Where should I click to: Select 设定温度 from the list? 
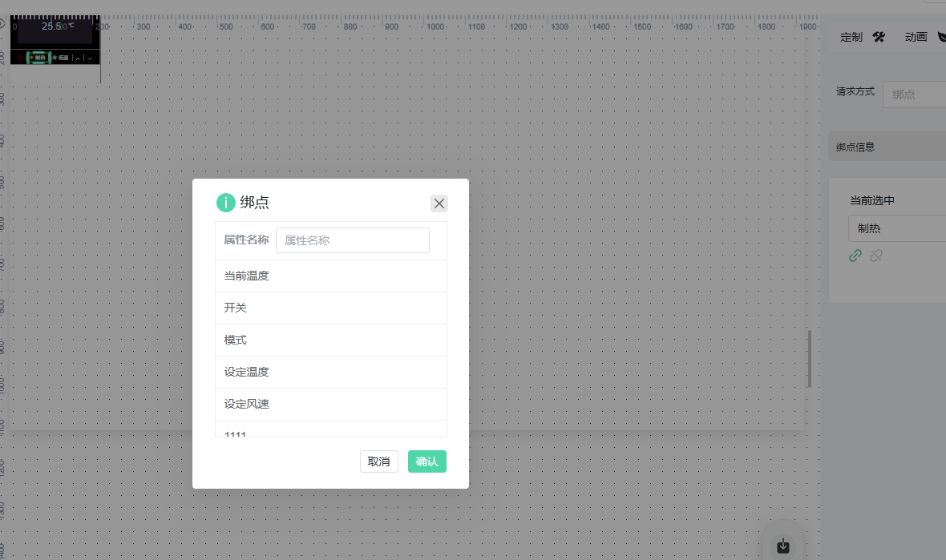click(x=330, y=372)
